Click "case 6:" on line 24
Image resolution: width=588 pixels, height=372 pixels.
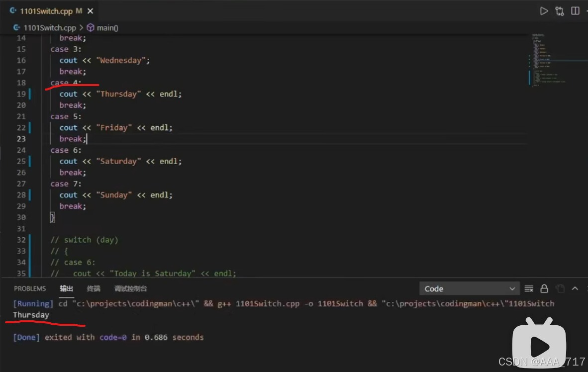(x=66, y=150)
